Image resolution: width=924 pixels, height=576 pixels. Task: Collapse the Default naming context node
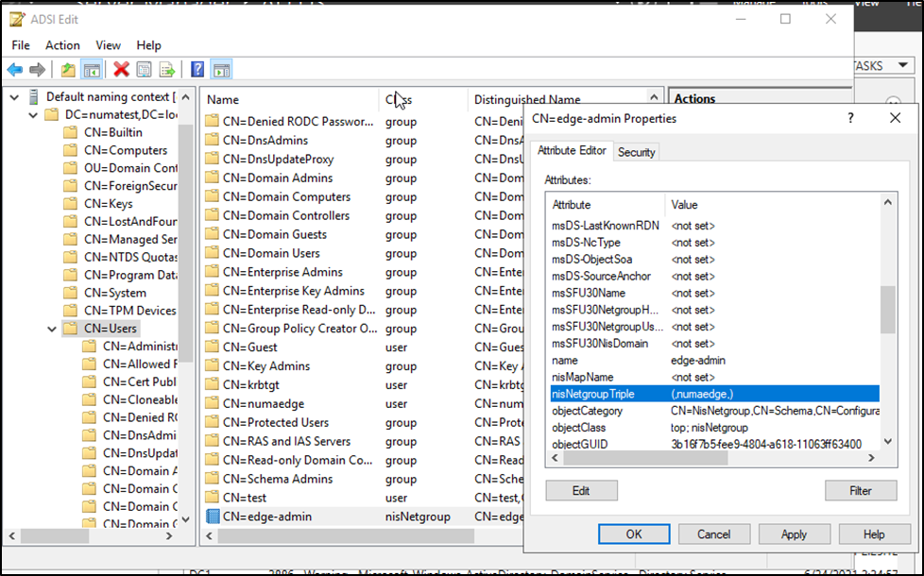13,96
